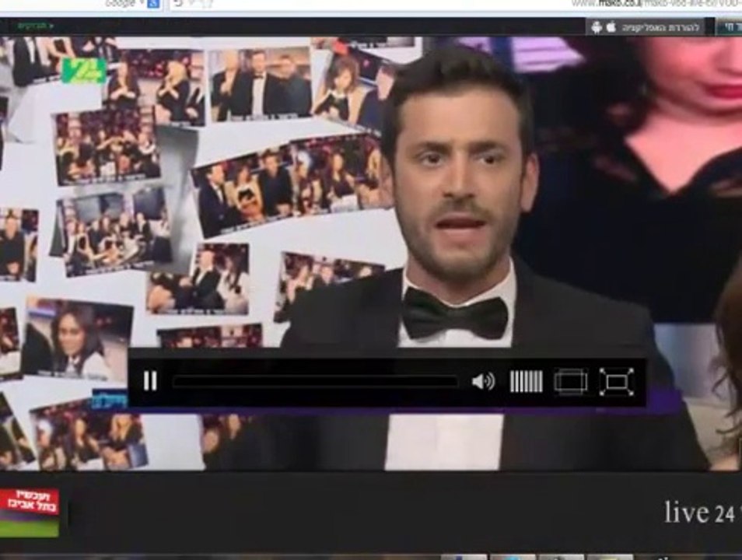Click the live 24 title text
This screenshot has width=742, height=560.
tap(700, 513)
